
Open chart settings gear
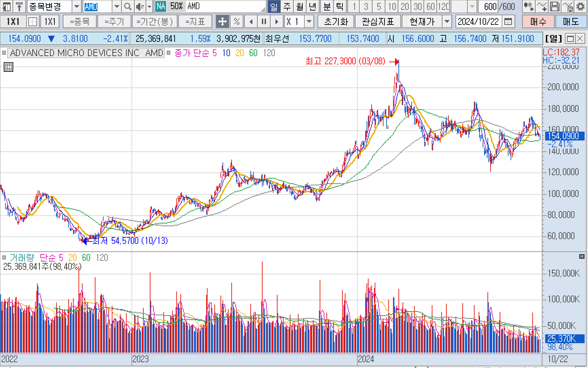[581, 6]
